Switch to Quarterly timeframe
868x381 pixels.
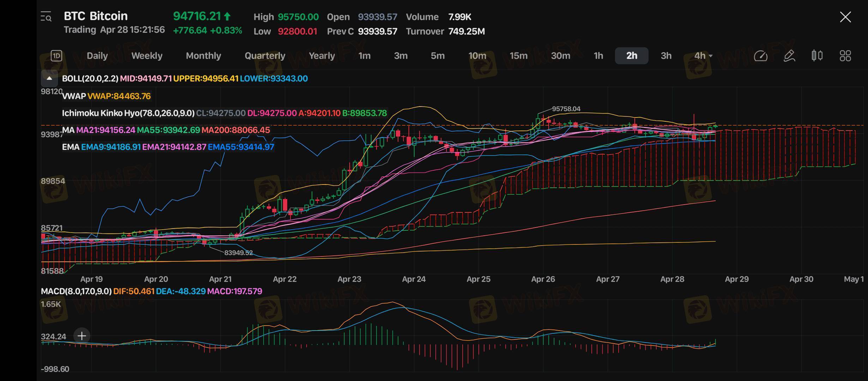265,56
